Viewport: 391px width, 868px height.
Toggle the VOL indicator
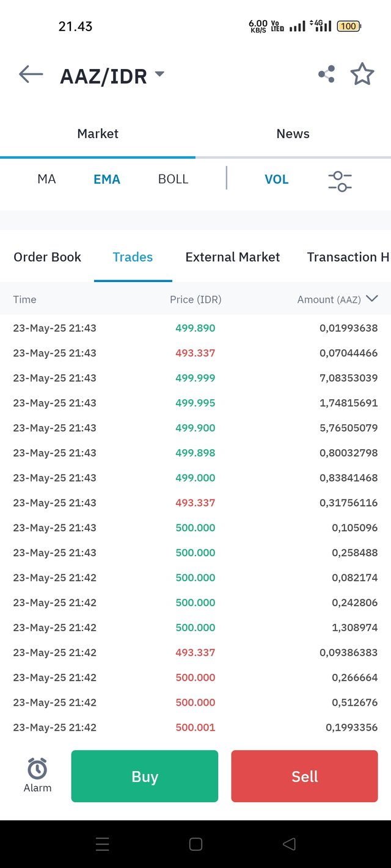click(x=276, y=179)
